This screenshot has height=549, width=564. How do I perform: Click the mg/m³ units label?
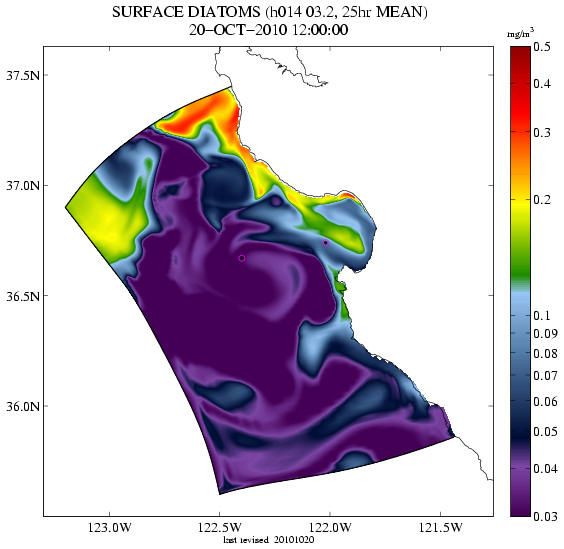tap(520, 34)
